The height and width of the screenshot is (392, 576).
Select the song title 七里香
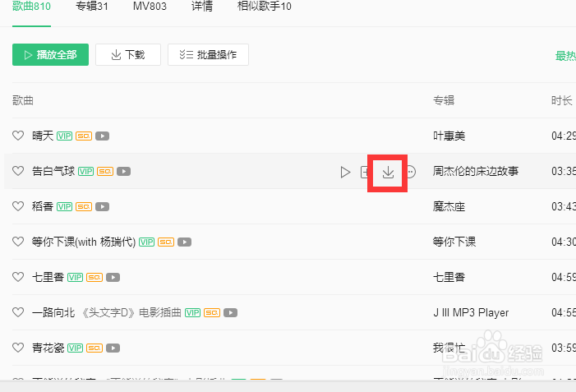pyautogui.click(x=48, y=277)
